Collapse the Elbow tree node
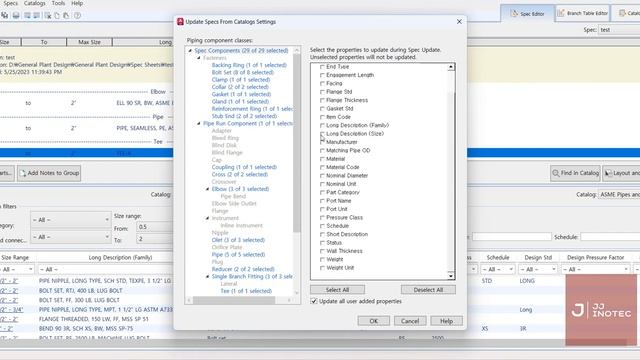640x360 pixels. coord(207,189)
